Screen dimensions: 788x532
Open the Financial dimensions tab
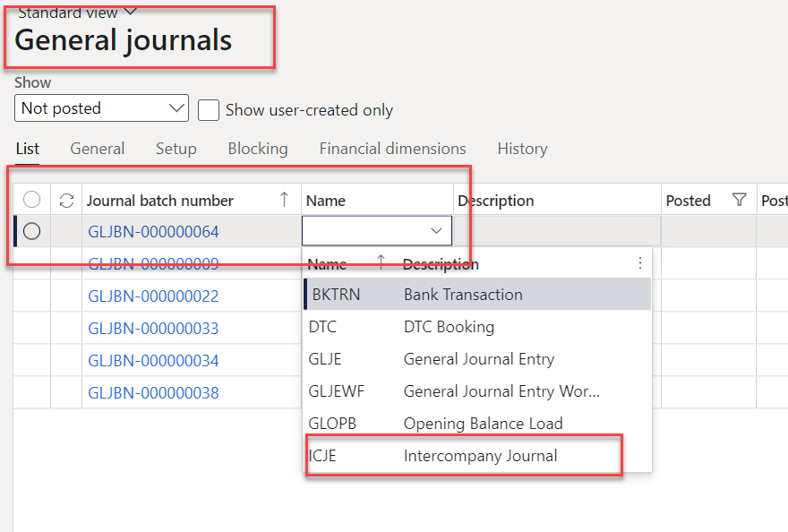[392, 149]
